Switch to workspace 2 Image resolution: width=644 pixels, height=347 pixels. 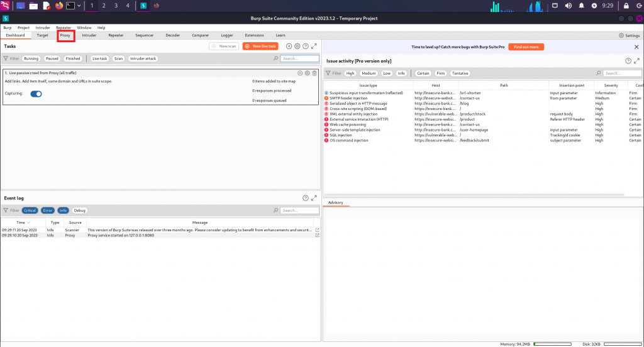point(104,6)
